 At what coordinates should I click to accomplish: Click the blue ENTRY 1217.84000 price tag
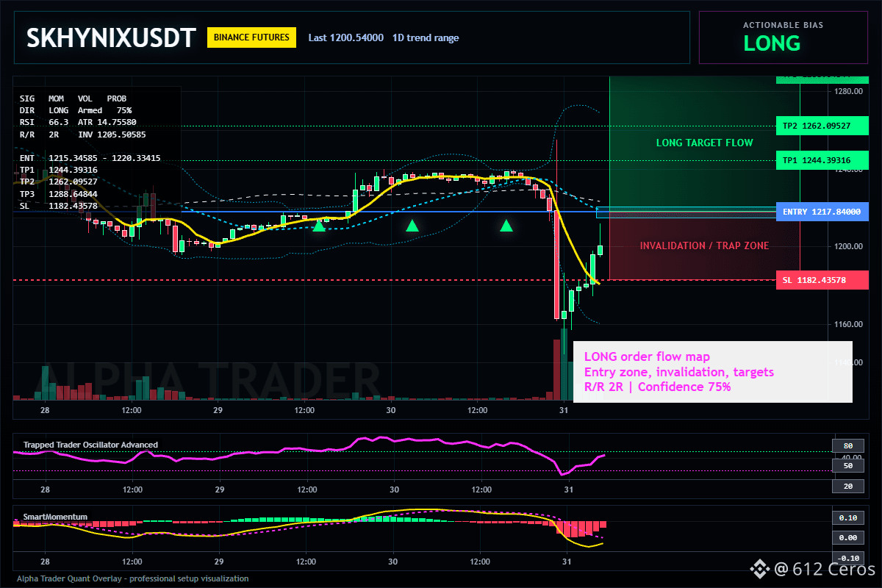[822, 212]
